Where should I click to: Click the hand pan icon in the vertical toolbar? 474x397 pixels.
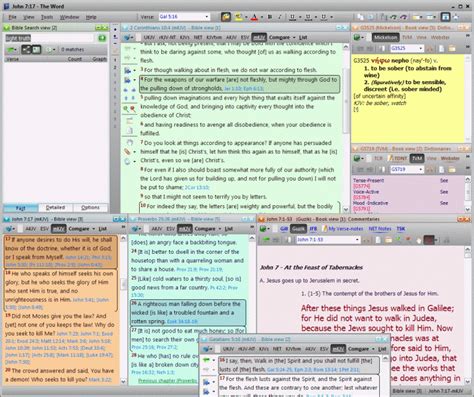point(130,143)
